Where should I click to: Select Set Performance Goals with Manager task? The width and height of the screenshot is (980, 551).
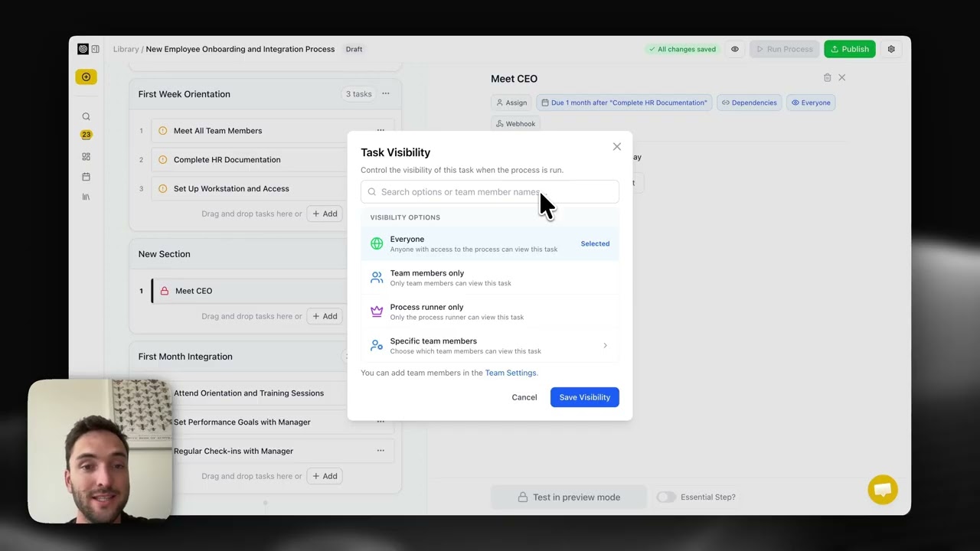(x=242, y=422)
